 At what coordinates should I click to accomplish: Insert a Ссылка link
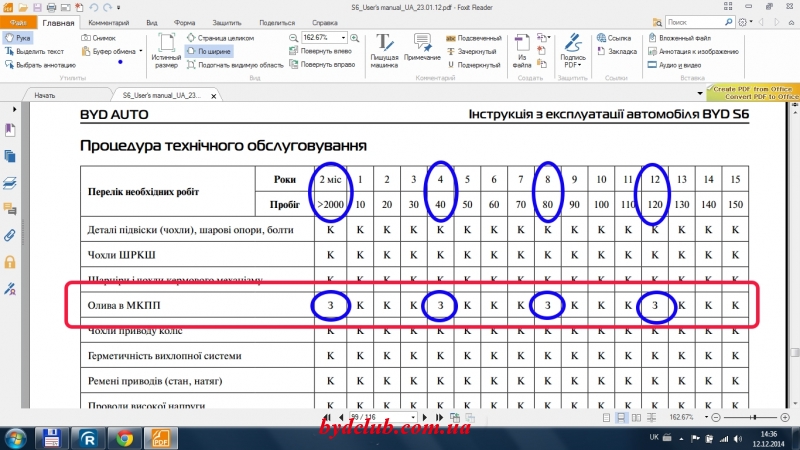pyautogui.click(x=614, y=38)
